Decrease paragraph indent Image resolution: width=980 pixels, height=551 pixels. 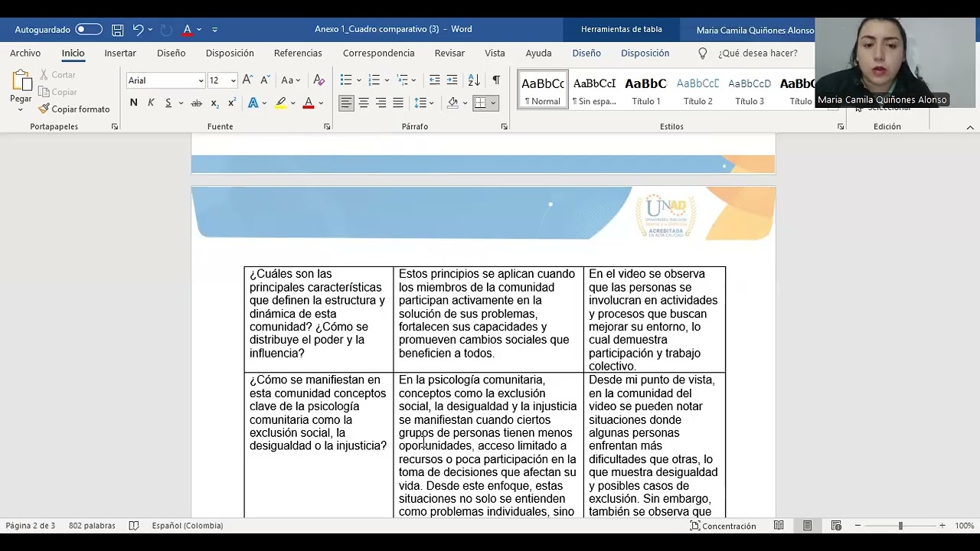point(434,80)
